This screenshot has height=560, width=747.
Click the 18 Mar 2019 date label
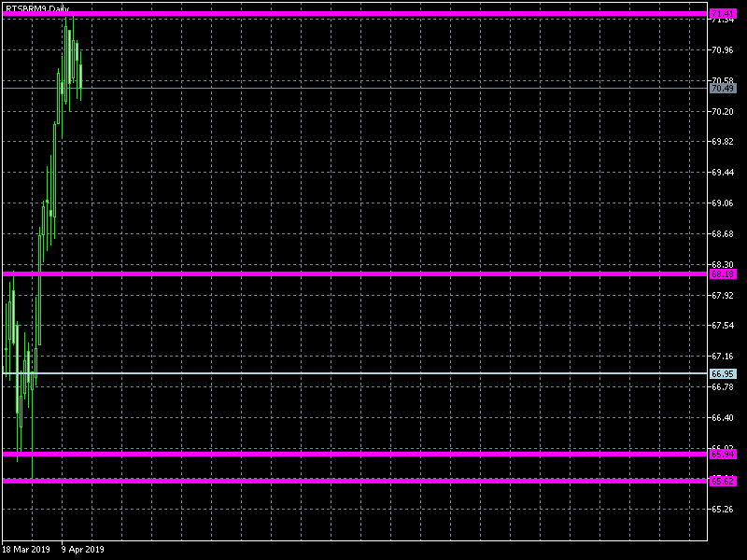26,550
